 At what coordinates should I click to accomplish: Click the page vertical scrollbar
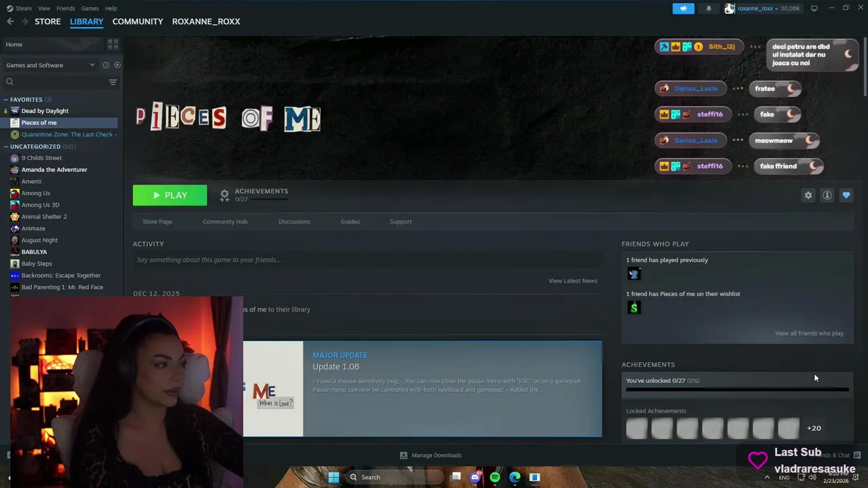(865, 66)
